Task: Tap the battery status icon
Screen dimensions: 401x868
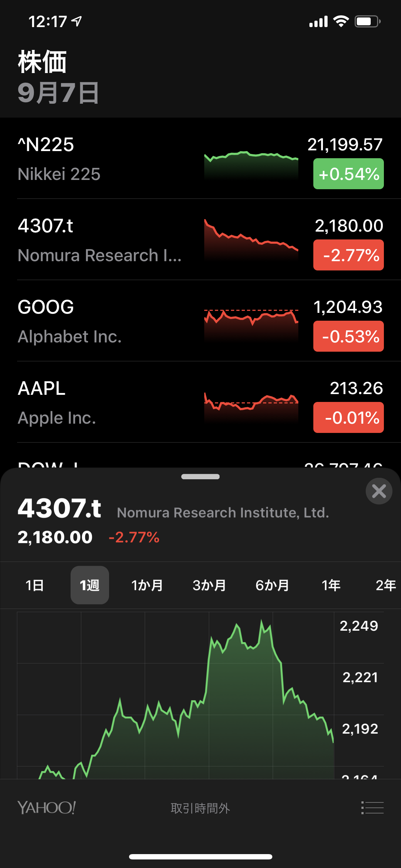Action: click(367, 22)
